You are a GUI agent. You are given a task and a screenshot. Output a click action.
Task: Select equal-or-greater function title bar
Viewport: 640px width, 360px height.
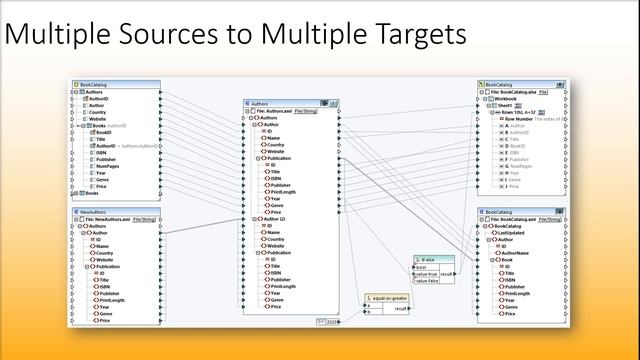[x=386, y=298]
